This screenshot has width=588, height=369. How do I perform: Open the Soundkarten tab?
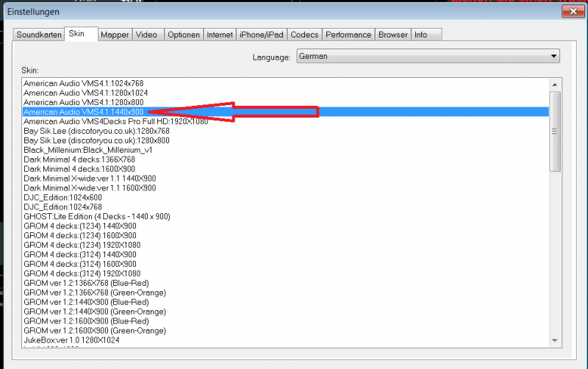pos(38,35)
